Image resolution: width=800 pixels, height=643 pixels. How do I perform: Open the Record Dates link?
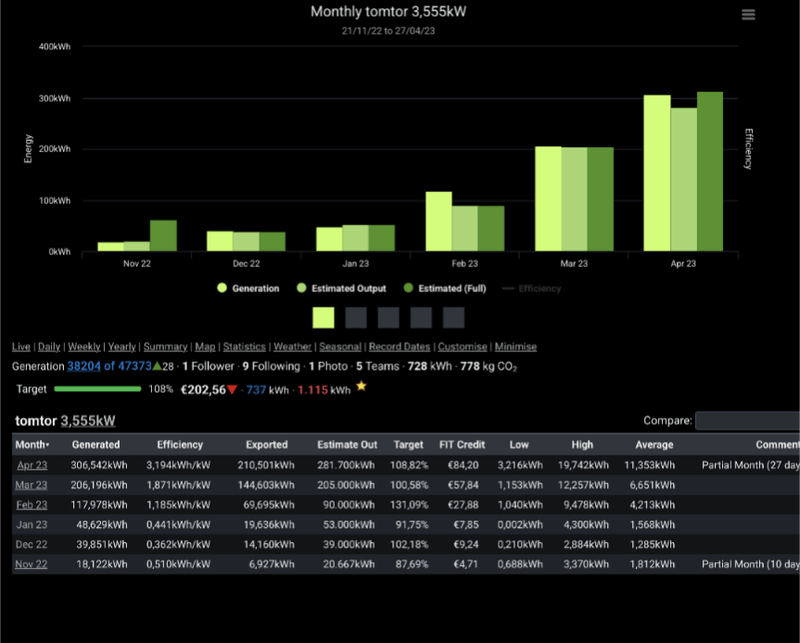click(x=399, y=347)
